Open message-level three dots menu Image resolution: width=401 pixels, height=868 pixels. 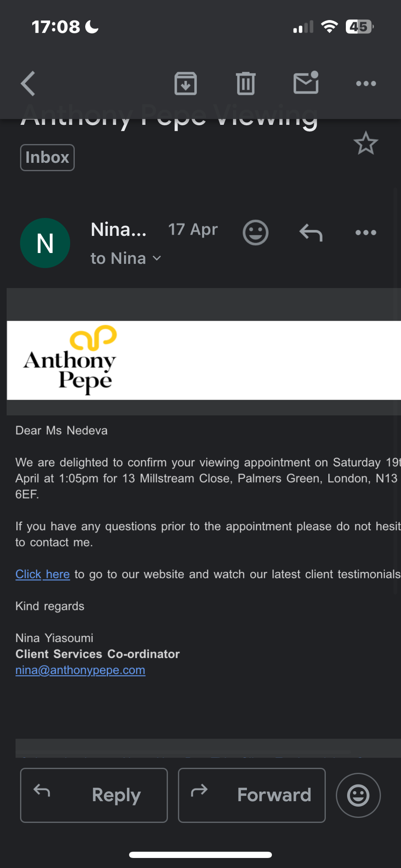pos(366,233)
